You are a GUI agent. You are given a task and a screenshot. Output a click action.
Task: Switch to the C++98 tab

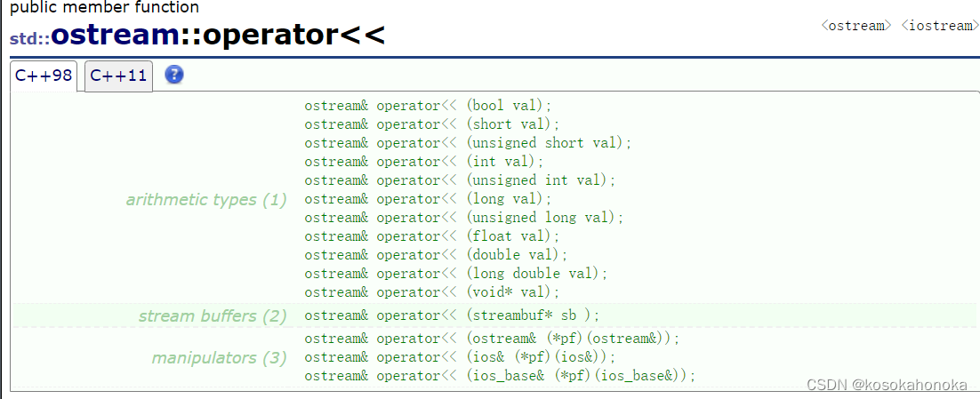click(43, 76)
